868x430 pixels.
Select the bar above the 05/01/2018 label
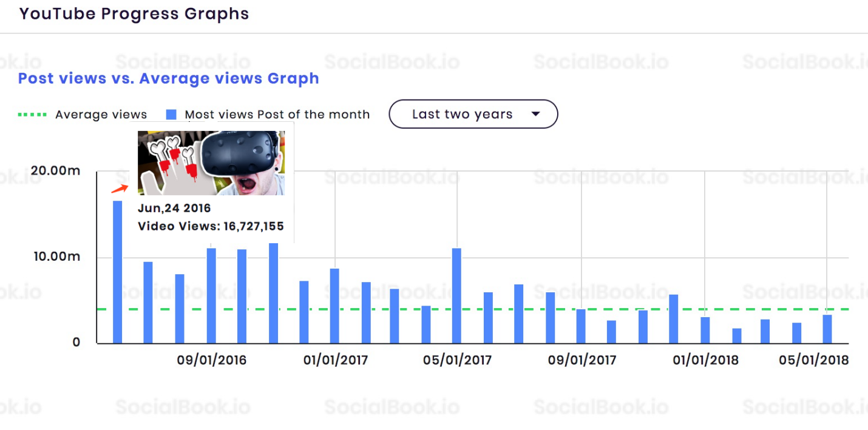[x=827, y=329]
